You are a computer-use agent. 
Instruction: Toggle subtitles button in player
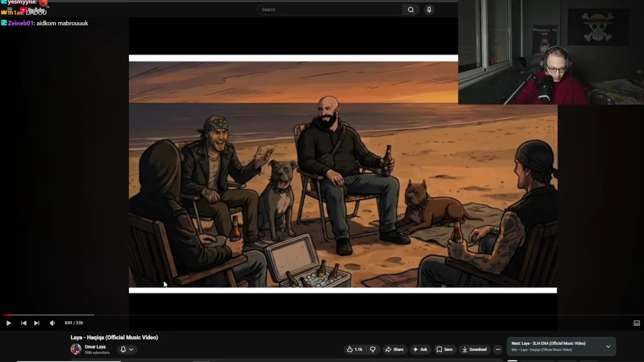[636, 323]
